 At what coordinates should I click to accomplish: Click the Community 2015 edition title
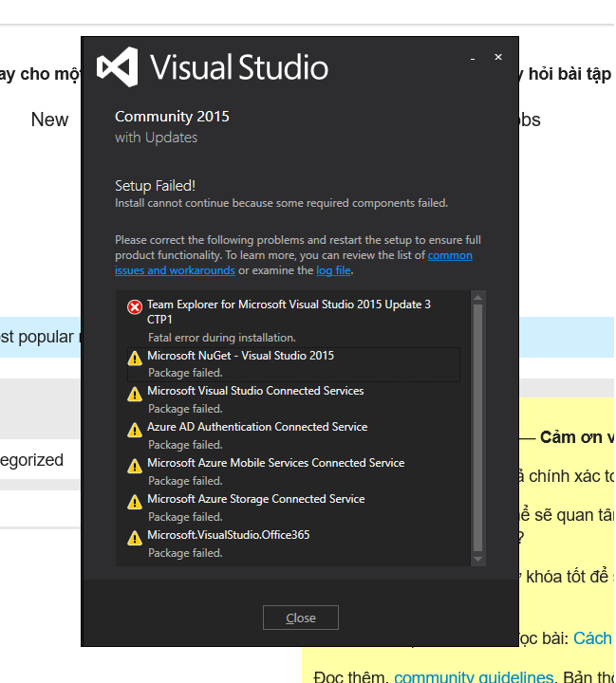pos(172,117)
